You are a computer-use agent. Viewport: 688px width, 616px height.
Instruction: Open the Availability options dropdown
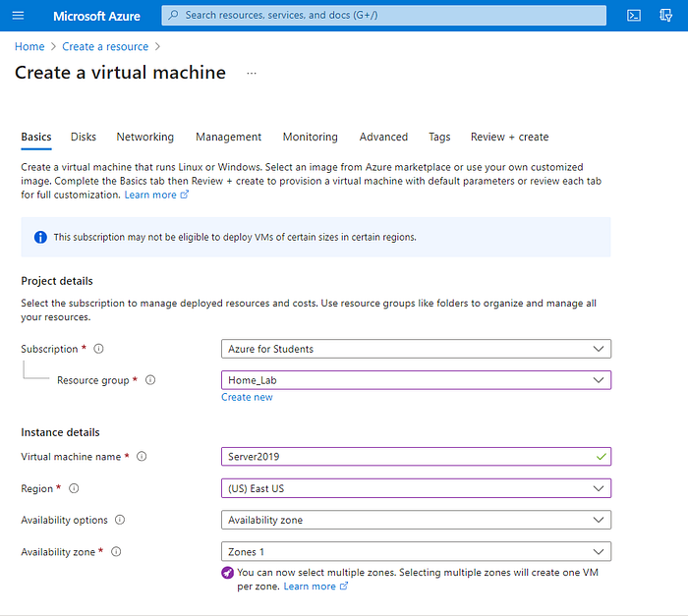point(416,520)
